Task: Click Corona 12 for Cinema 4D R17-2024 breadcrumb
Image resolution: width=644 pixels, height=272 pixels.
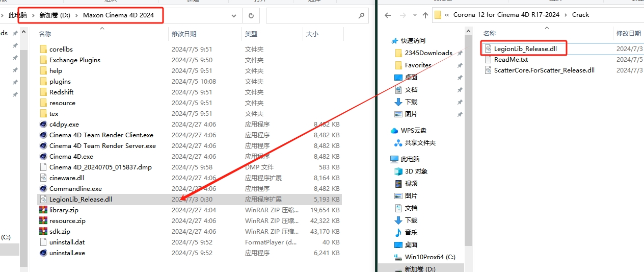Action: tap(506, 15)
